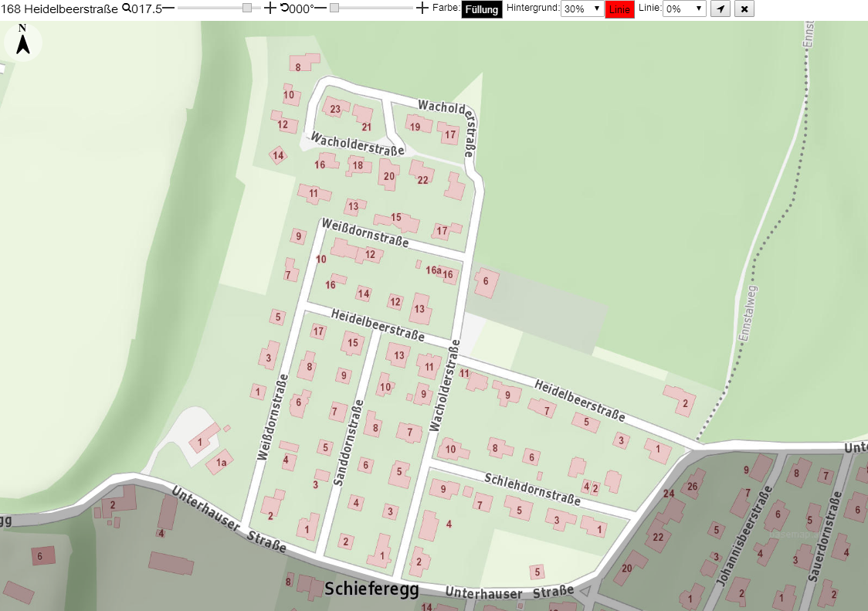Click the locate arrow button
Viewport: 868px width, 611px height.
point(721,8)
